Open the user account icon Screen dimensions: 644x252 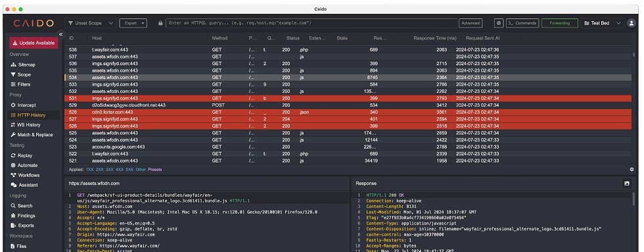(x=632, y=23)
